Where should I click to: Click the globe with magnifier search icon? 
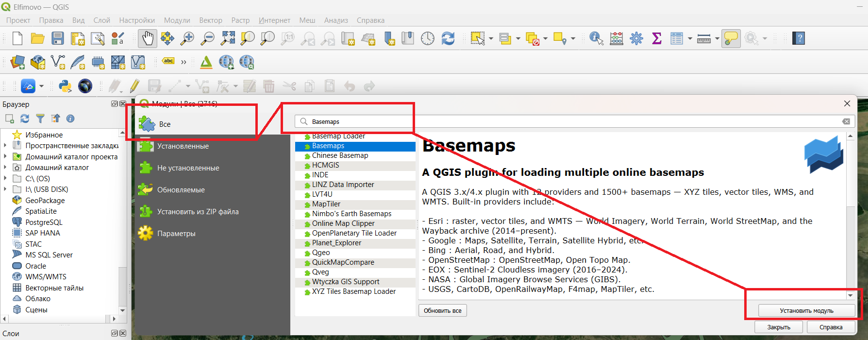pyautogui.click(x=247, y=62)
